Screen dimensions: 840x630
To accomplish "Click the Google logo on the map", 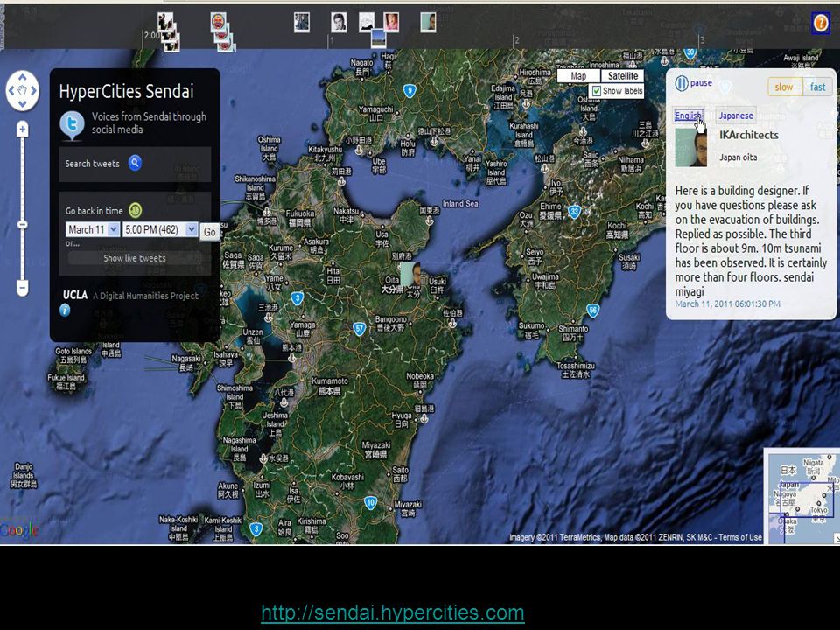I will pos(19,530).
